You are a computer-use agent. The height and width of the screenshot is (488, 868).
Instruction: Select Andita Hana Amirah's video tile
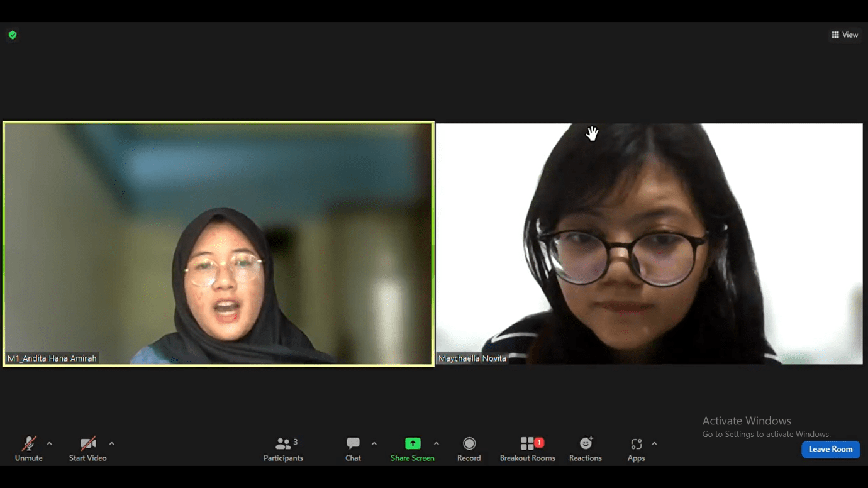pos(218,243)
